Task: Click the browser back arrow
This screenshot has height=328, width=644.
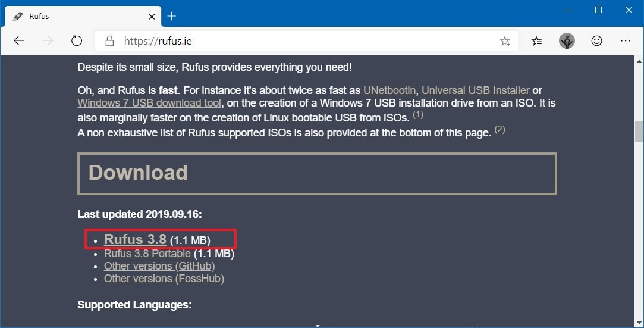Action: coord(19,41)
